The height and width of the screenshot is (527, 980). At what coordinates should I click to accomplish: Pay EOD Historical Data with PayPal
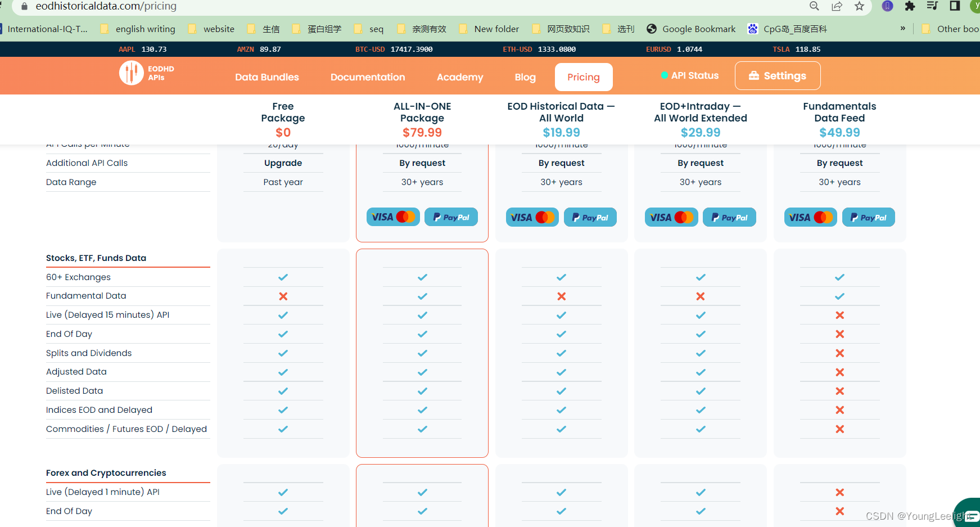click(x=590, y=217)
